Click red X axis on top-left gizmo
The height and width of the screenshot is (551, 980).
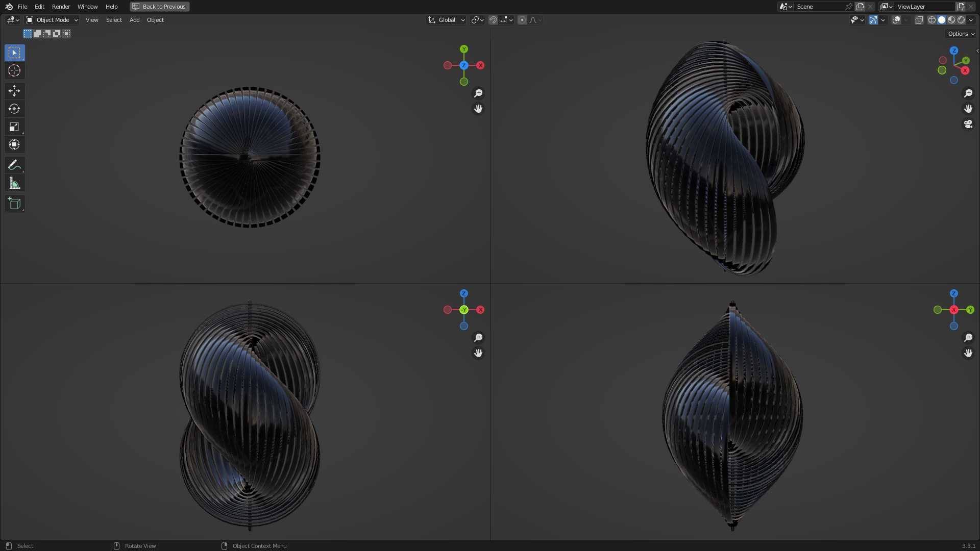[480, 65]
